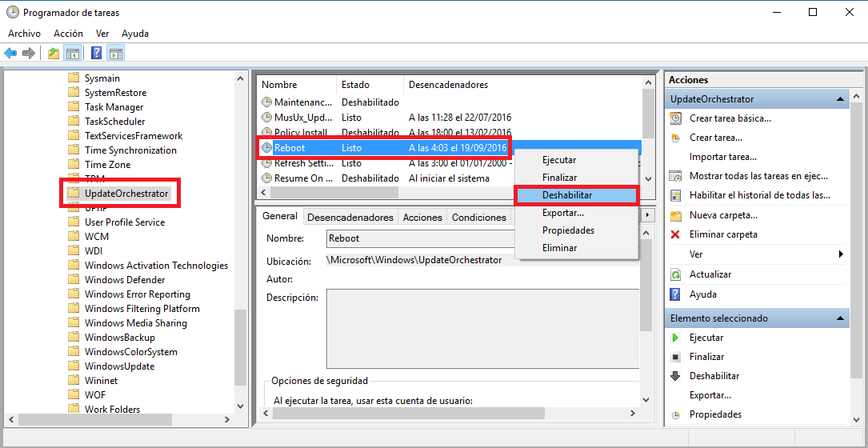
Task: Click the Habilitar el historial icon
Action: [x=675, y=195]
